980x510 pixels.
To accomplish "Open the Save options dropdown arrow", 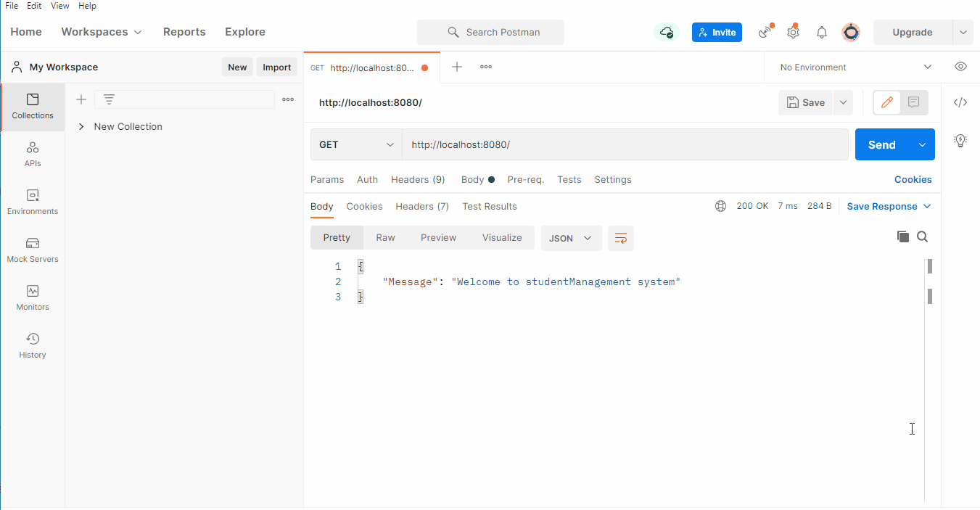I will point(843,102).
